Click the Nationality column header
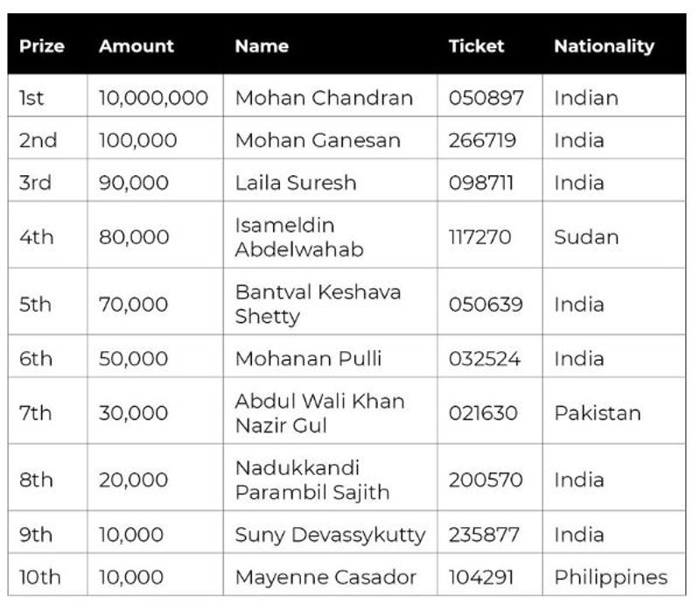This screenshot has width=700, height=605. click(x=604, y=46)
